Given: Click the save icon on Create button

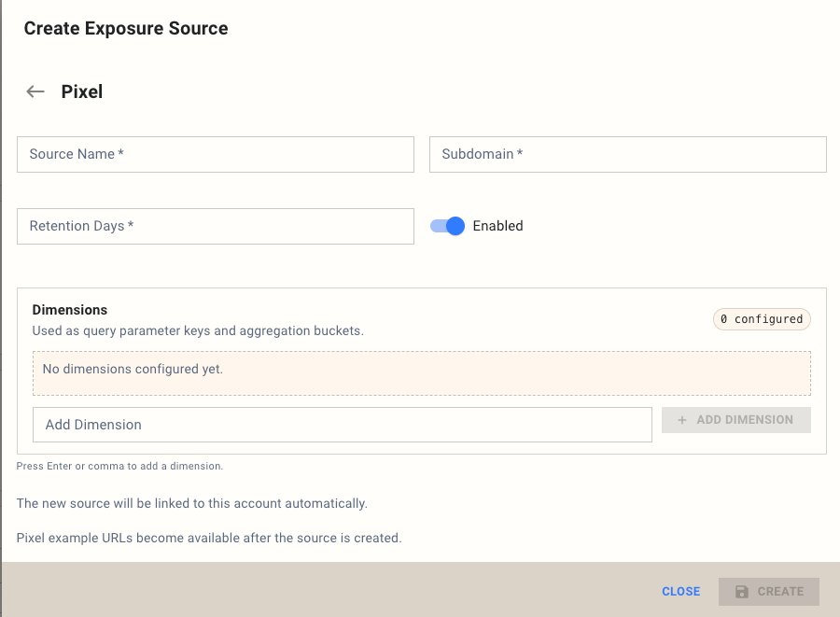Looking at the screenshot, I should click(742, 592).
